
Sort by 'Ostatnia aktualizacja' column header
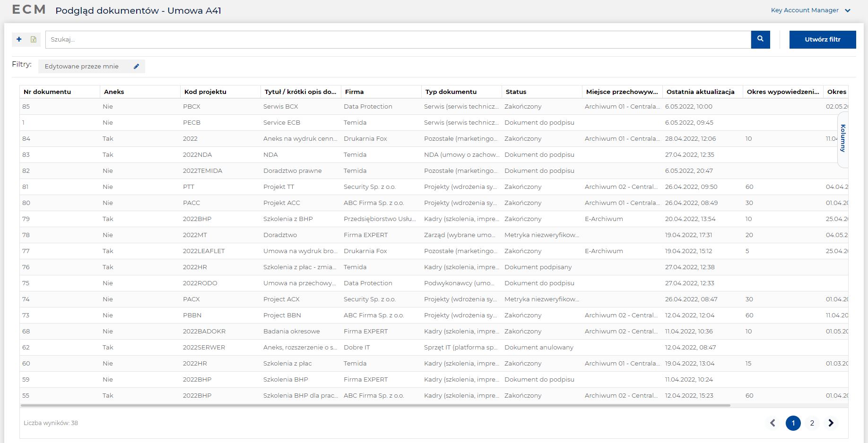click(x=703, y=92)
